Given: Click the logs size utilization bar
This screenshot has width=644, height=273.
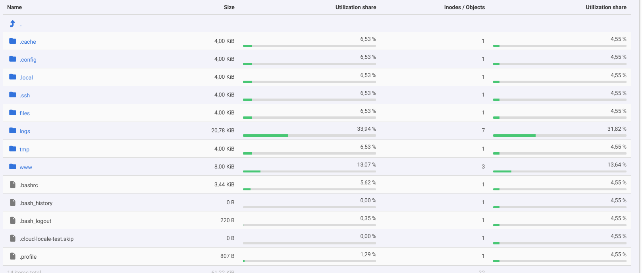Looking at the screenshot, I should (309, 136).
